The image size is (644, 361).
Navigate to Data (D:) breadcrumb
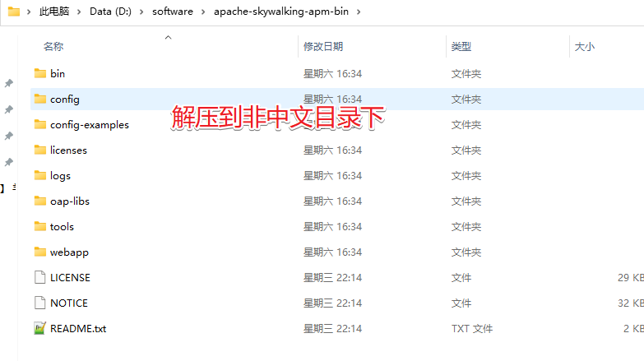(x=110, y=12)
